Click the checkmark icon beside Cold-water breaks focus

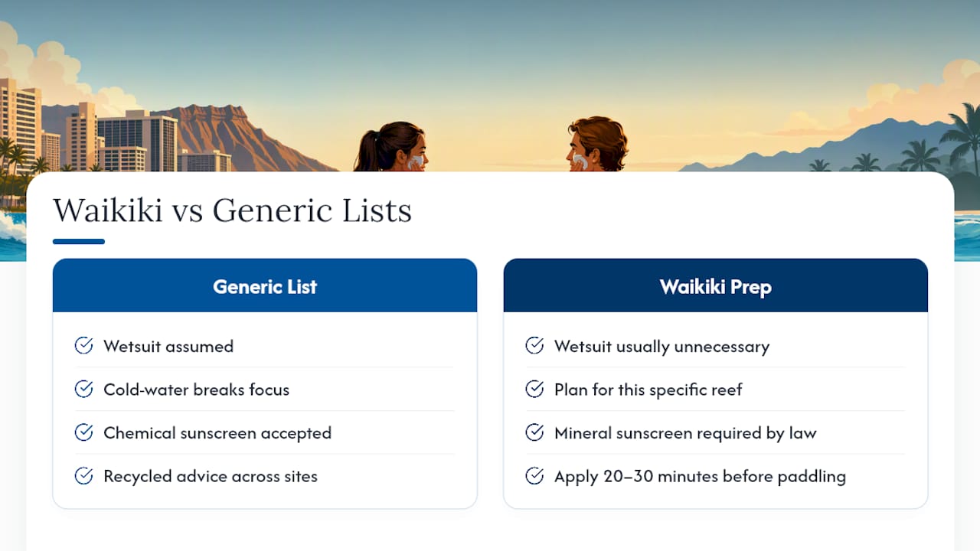click(83, 390)
